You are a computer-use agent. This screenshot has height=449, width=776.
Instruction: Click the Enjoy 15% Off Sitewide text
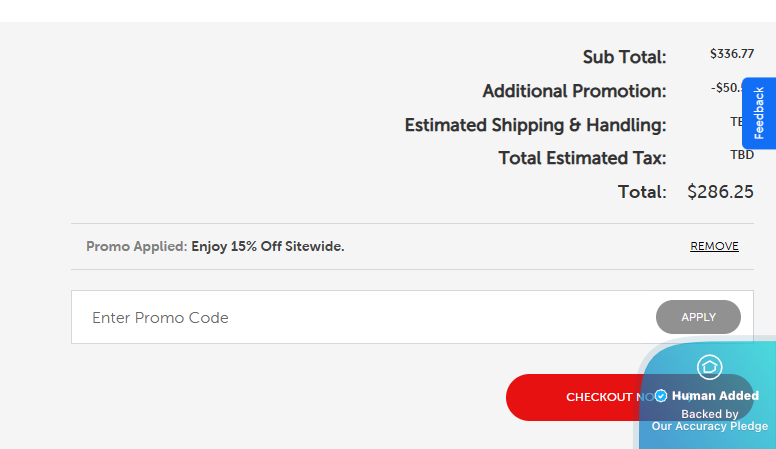268,246
